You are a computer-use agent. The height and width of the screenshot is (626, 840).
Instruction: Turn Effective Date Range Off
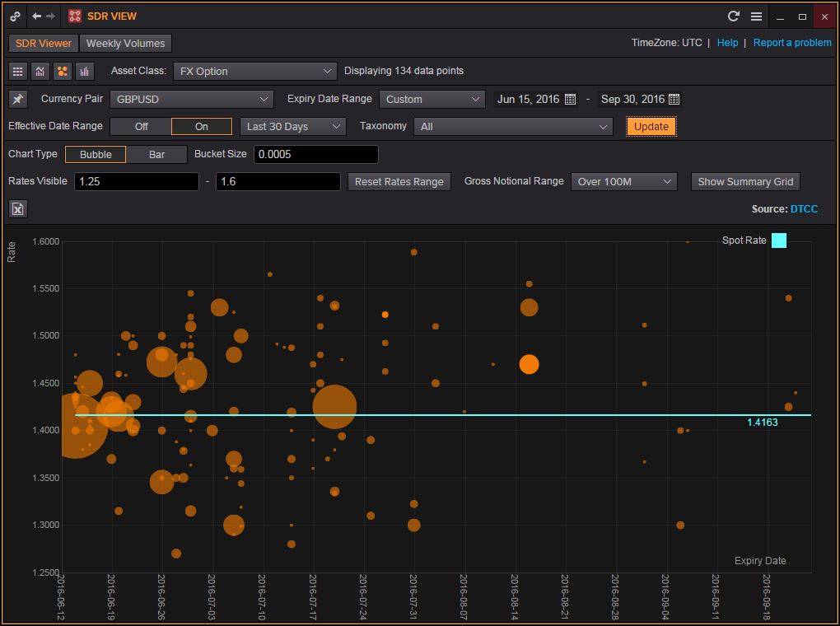pos(141,127)
